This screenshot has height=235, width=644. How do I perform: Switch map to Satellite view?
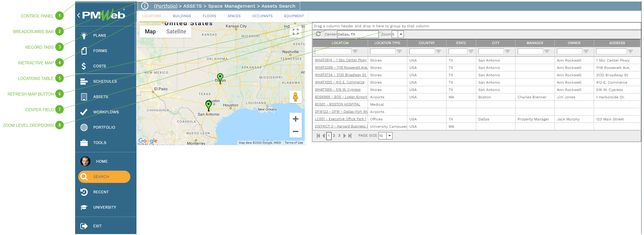click(176, 32)
